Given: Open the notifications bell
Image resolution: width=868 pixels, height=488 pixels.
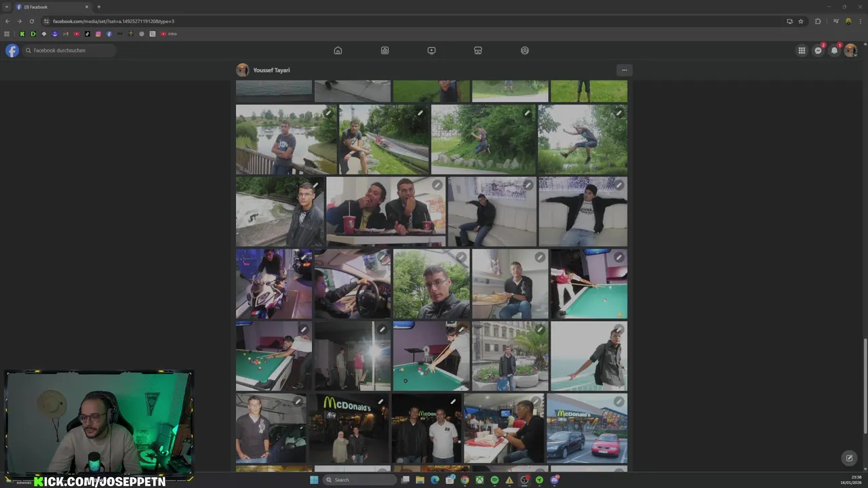Looking at the screenshot, I should (835, 50).
